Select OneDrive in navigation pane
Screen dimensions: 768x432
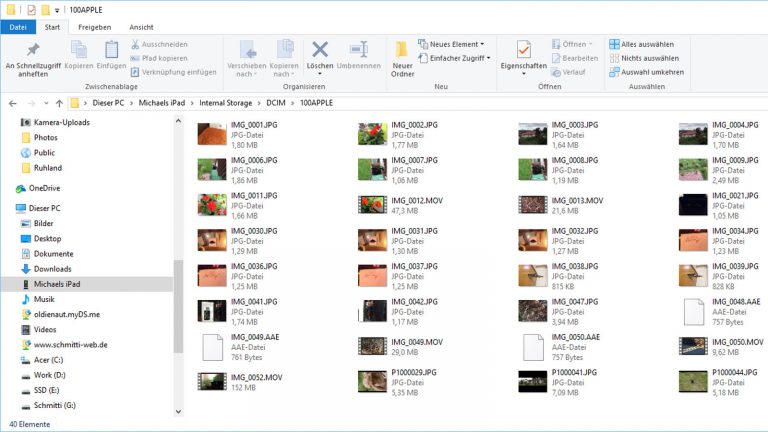[x=43, y=188]
